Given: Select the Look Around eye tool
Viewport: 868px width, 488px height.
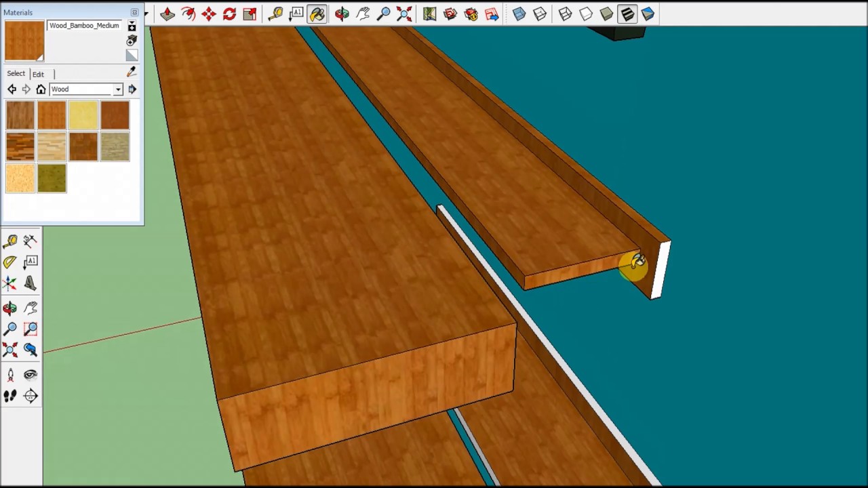Looking at the screenshot, I should click(x=30, y=375).
